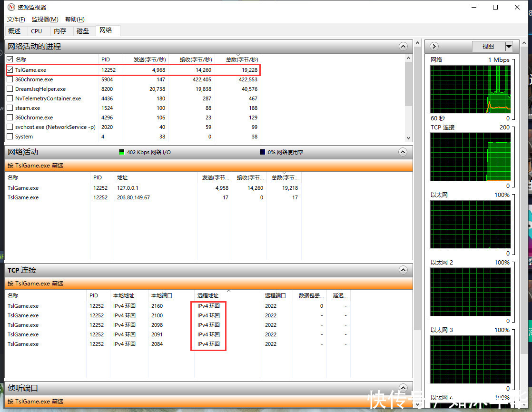Click the 以太网 2 graph
The height and width of the screenshot is (412, 532).
coord(470,292)
